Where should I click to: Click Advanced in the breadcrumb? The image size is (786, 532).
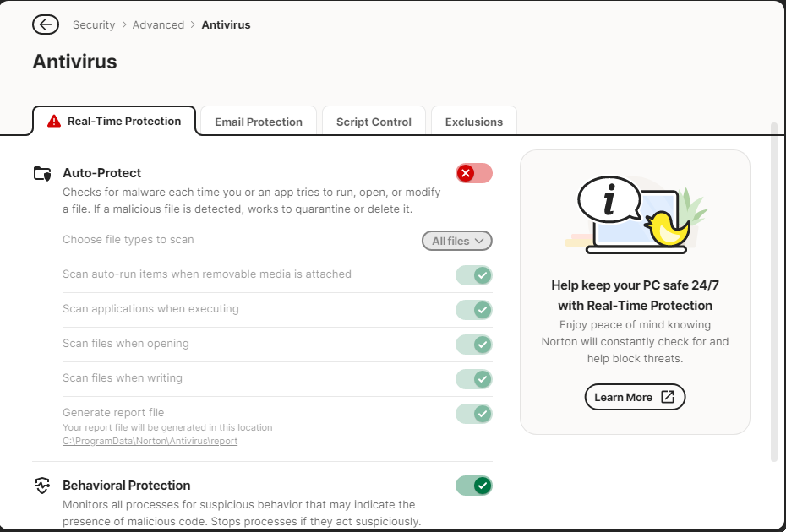(x=158, y=24)
